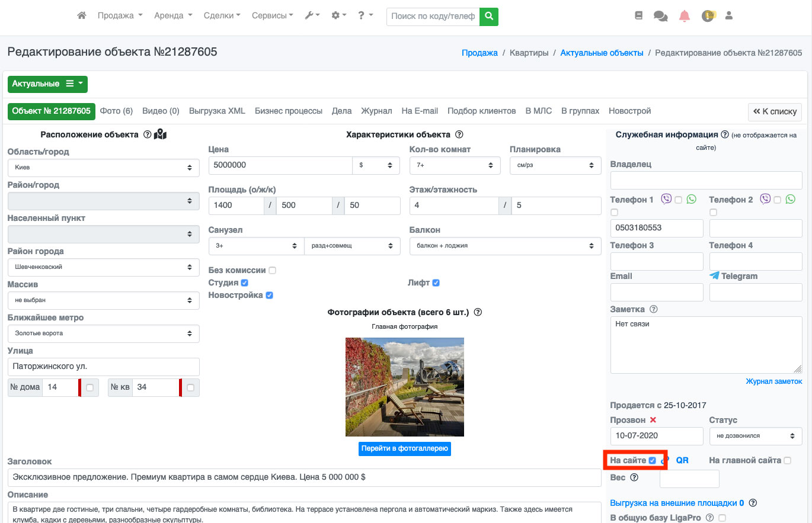Click the main property photo thumbnail
Image resolution: width=812 pixels, height=523 pixels.
404,387
